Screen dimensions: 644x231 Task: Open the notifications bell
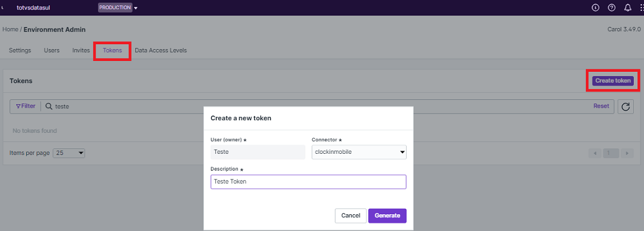tap(628, 7)
